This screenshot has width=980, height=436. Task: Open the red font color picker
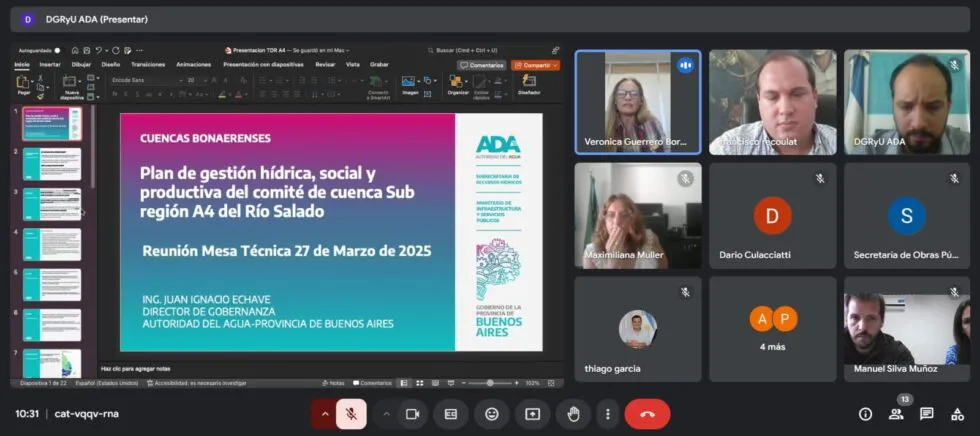tap(239, 94)
